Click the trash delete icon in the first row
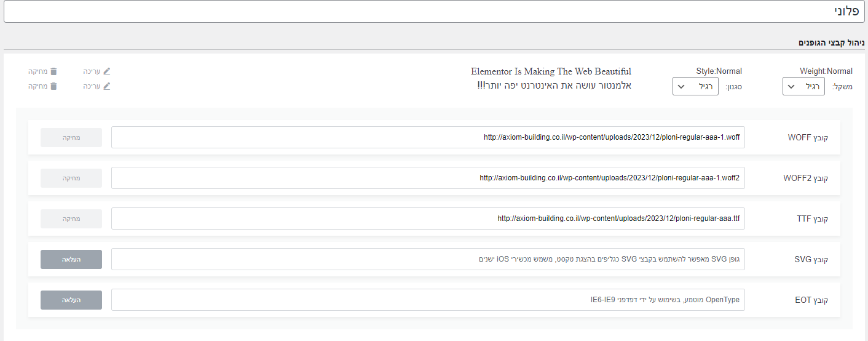The height and width of the screenshot is (341, 868). coord(53,71)
